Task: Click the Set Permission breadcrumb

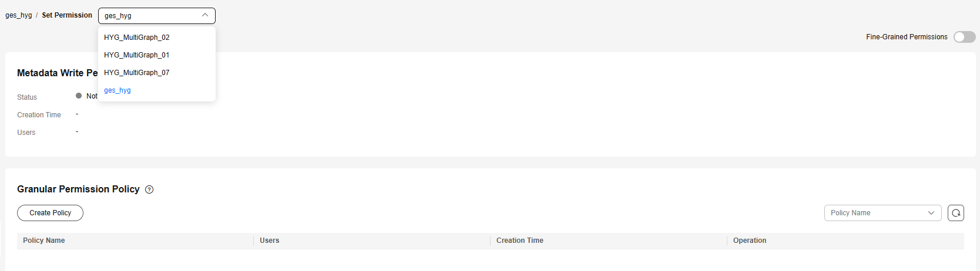Action: click(67, 15)
